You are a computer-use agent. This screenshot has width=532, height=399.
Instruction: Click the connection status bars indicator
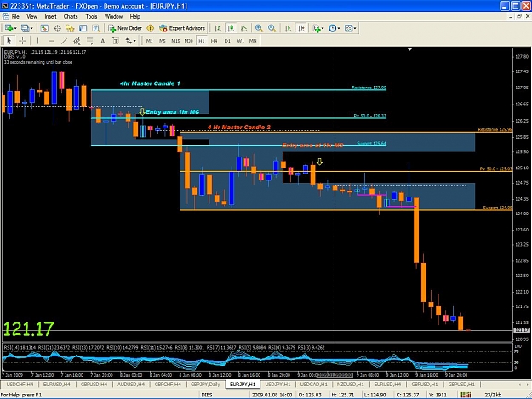pos(465,395)
